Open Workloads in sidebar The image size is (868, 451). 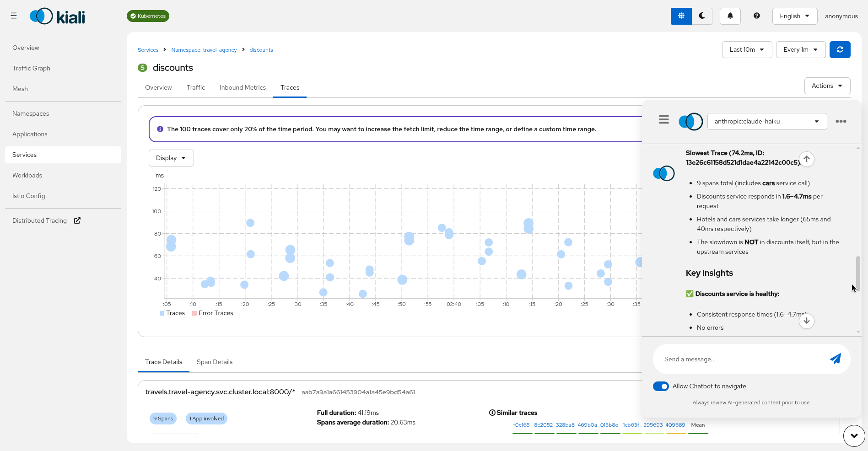(63, 175)
